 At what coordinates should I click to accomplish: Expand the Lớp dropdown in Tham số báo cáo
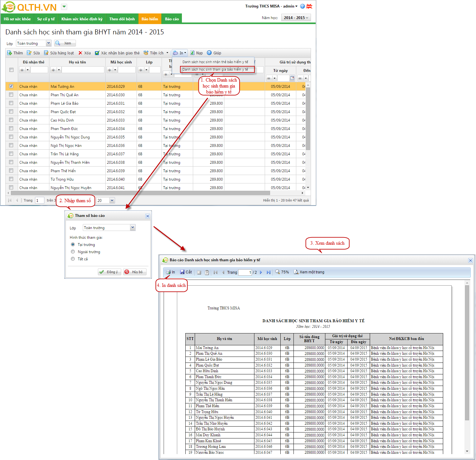[133, 227]
